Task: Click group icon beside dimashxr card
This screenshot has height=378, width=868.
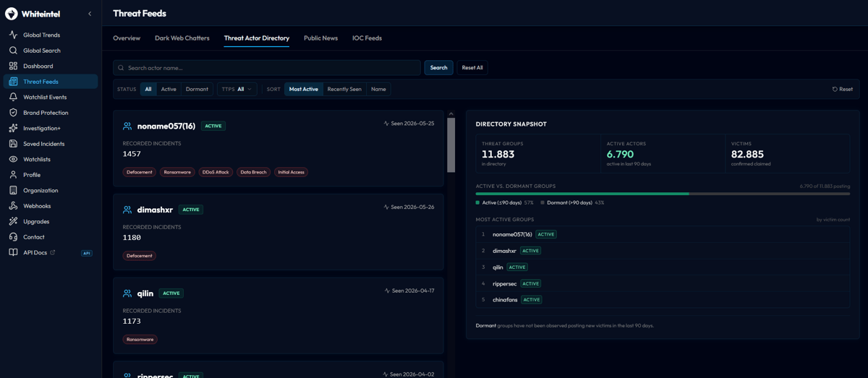Action: 127,210
